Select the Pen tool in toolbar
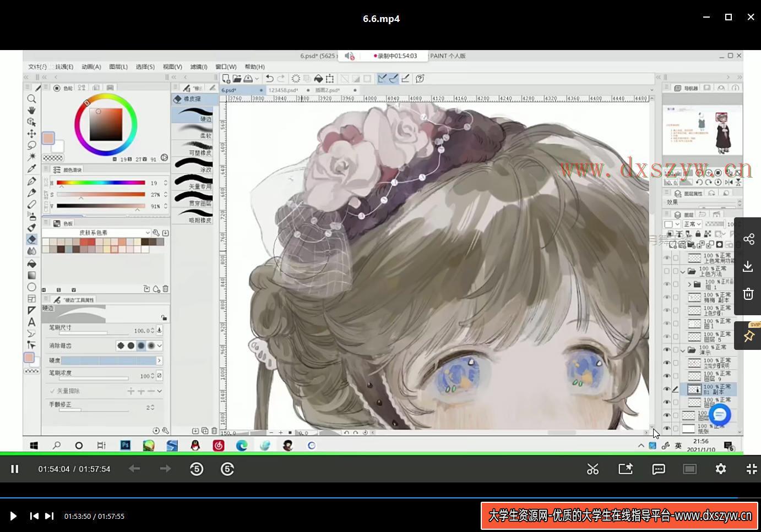 coord(31,181)
